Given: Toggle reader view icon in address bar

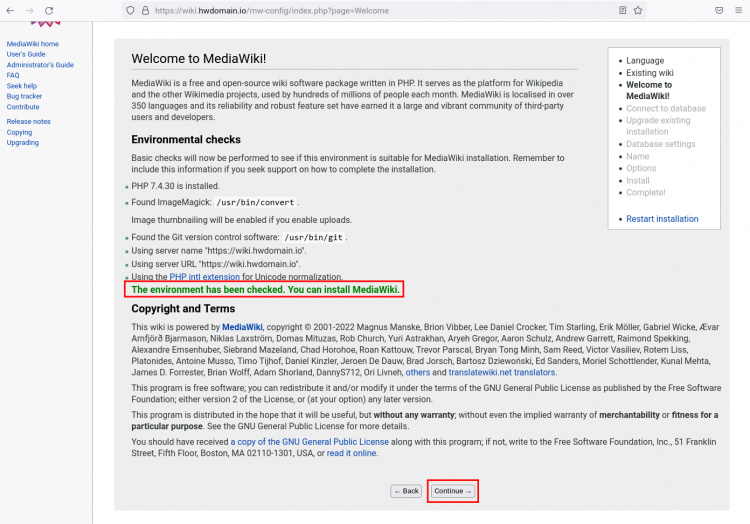Looking at the screenshot, I should coord(622,10).
